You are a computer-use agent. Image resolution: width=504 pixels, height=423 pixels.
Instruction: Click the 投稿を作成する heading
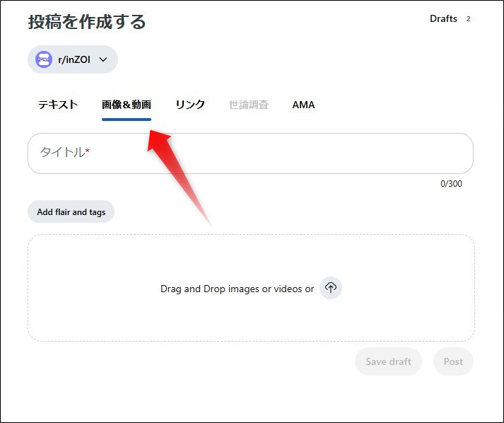[x=87, y=22]
